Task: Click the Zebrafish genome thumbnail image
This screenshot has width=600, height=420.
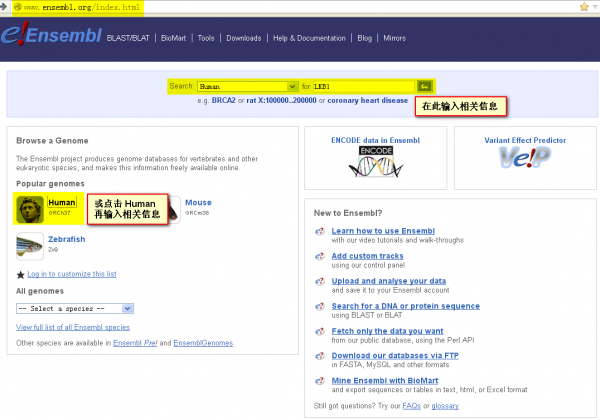Action: 30,246
